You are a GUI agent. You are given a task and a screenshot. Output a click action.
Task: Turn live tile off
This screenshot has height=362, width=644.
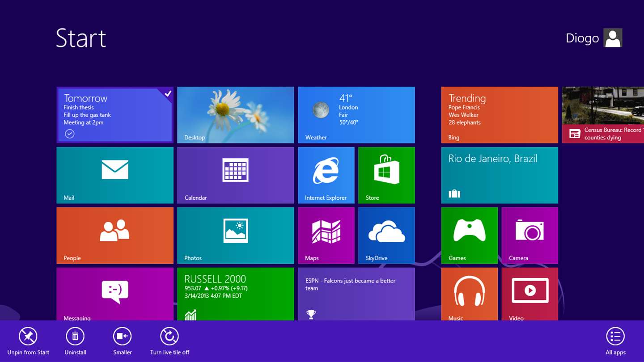(x=169, y=342)
